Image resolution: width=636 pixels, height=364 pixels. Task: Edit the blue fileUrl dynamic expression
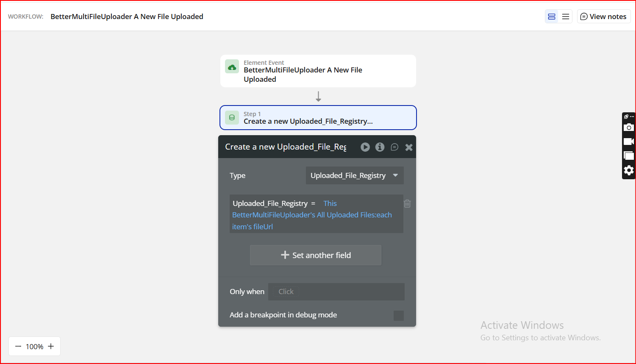tap(311, 215)
